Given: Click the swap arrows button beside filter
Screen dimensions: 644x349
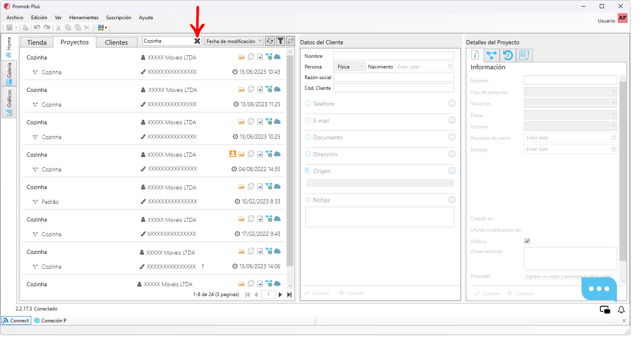Looking at the screenshot, I should click(x=290, y=41).
